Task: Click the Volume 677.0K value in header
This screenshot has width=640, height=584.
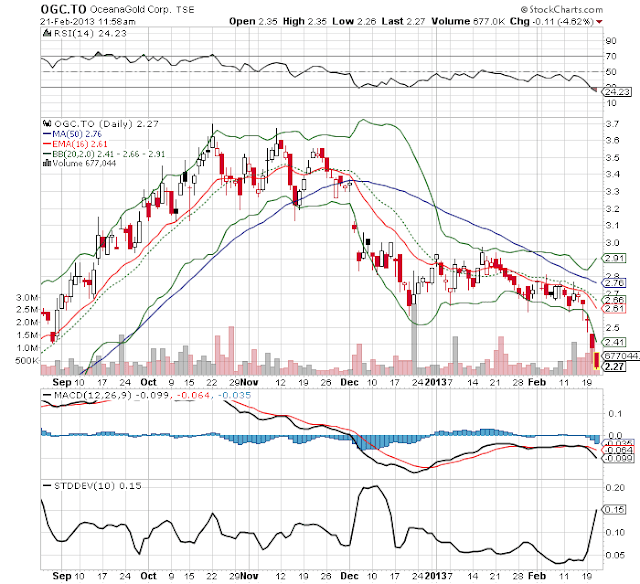Action: click(468, 21)
